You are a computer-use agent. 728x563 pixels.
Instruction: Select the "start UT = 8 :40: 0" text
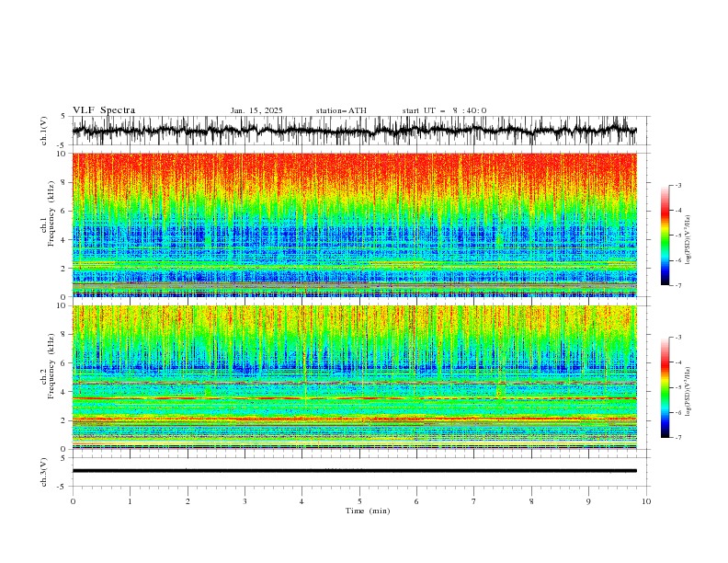coord(444,110)
